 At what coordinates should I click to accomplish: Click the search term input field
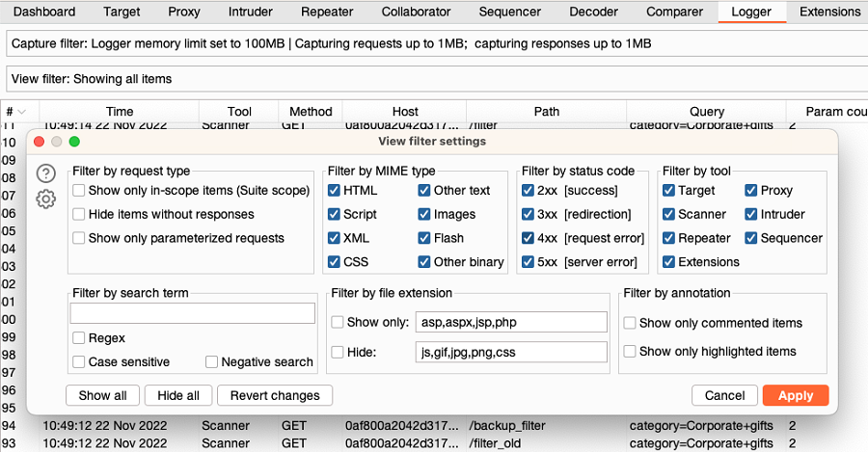pyautogui.click(x=193, y=313)
